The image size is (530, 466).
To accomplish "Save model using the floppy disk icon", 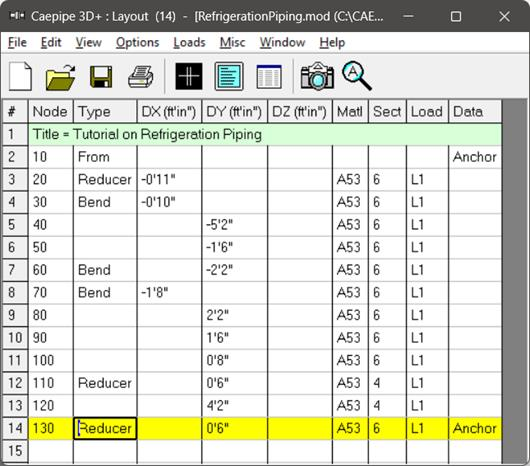I will (x=101, y=77).
